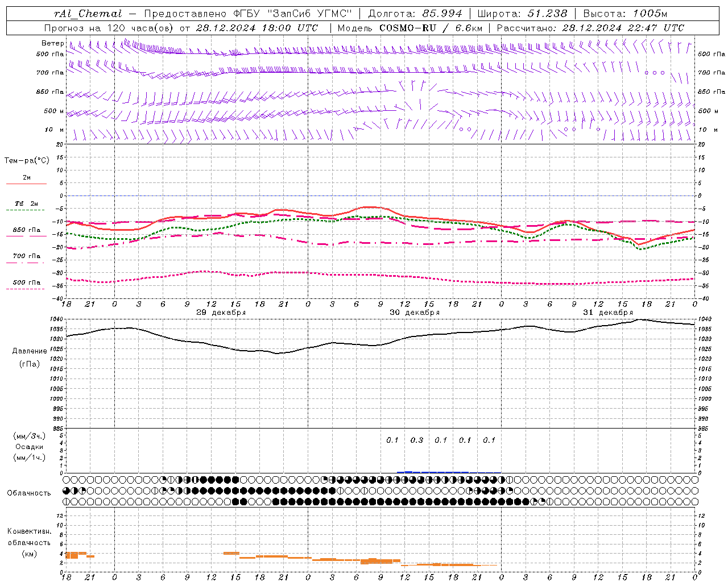Click the '500 гПа' temperature legend entry

tap(27, 282)
